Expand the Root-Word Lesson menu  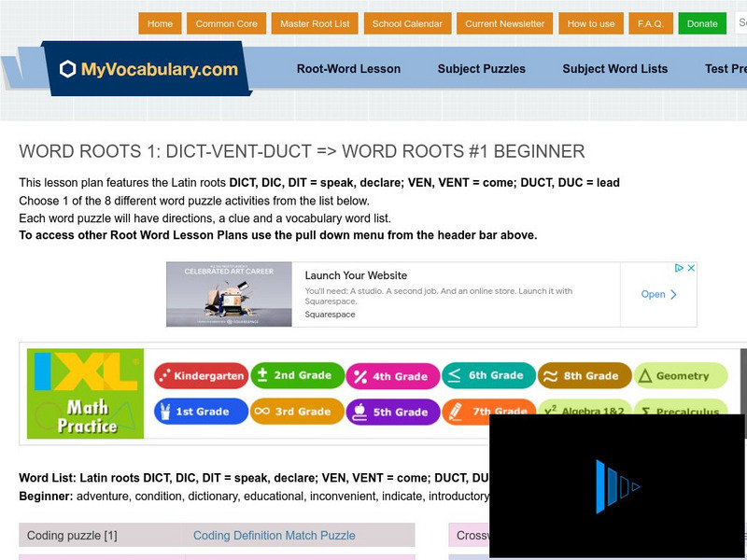(x=348, y=68)
